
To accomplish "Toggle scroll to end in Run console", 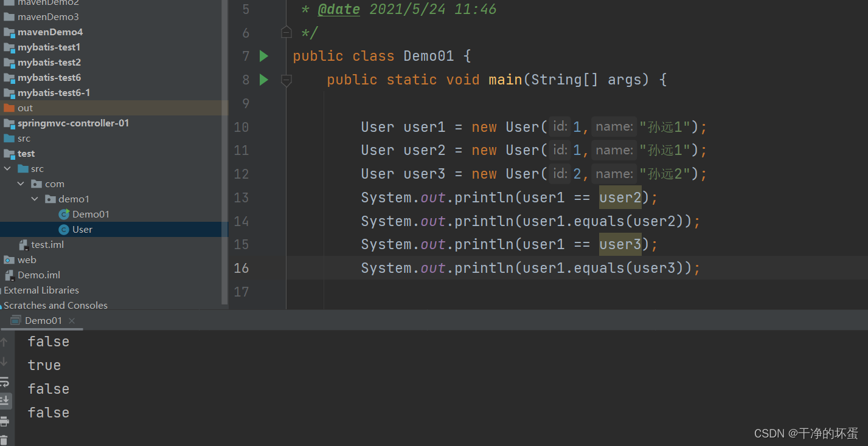I will (x=4, y=400).
